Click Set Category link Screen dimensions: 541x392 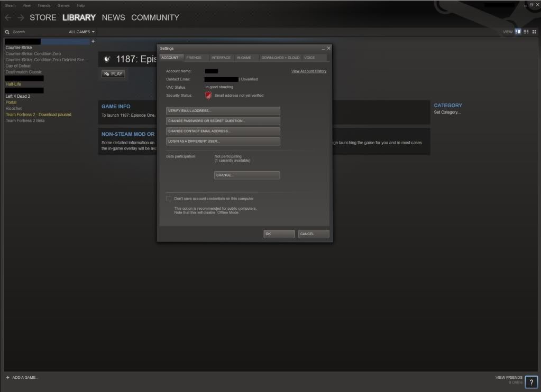point(447,112)
